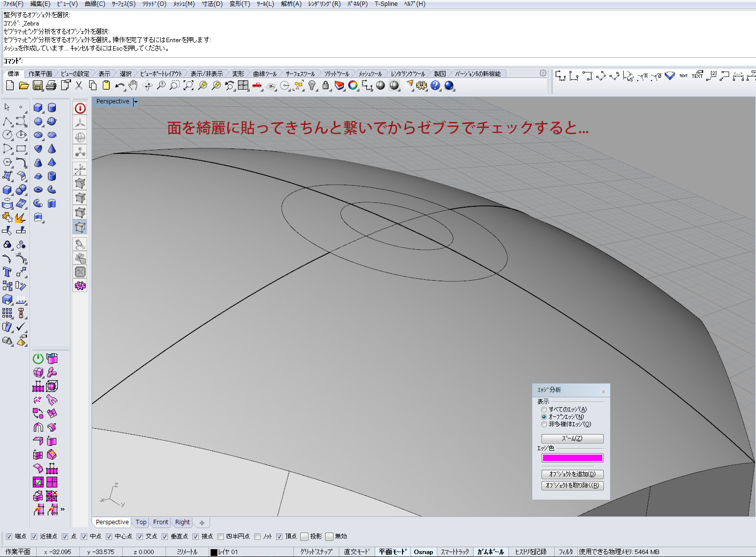The image size is (756, 557).
Task: Toggle ガムボール in the status bar
Action: click(490, 552)
